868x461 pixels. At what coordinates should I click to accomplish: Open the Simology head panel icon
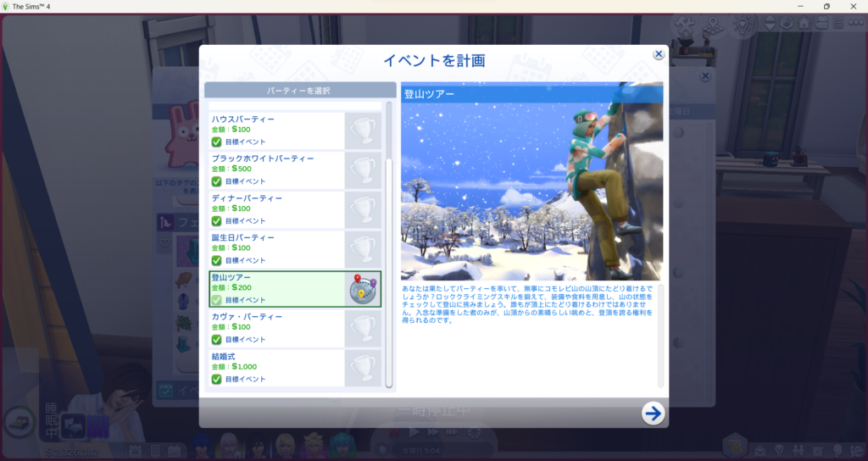coord(837,451)
